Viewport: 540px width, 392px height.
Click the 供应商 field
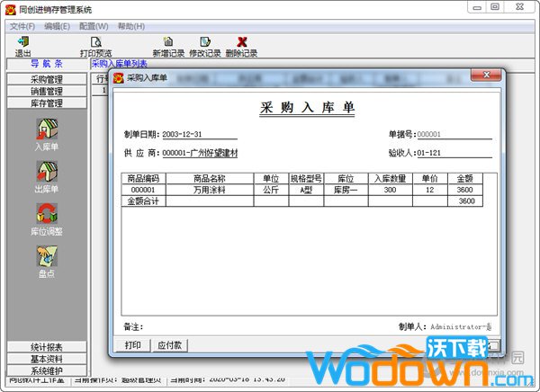[200, 153]
